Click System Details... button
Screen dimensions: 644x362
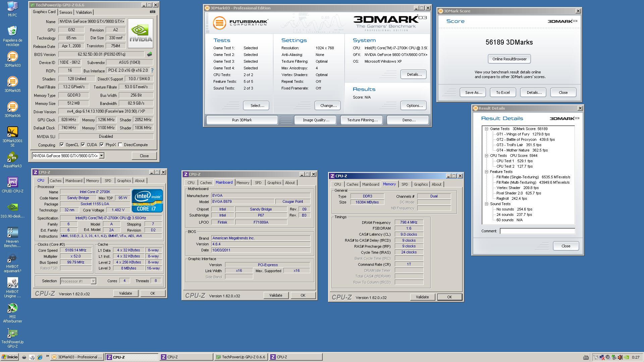coord(414,74)
